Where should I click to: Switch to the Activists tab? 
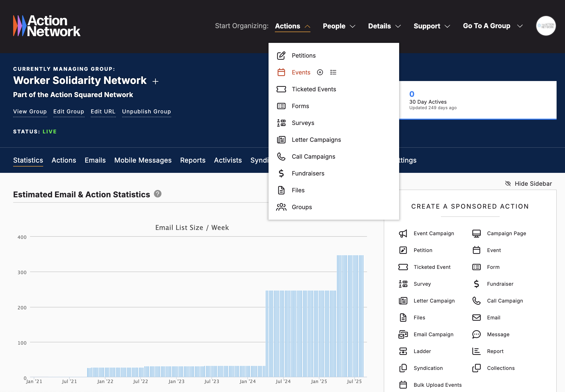pos(228,160)
